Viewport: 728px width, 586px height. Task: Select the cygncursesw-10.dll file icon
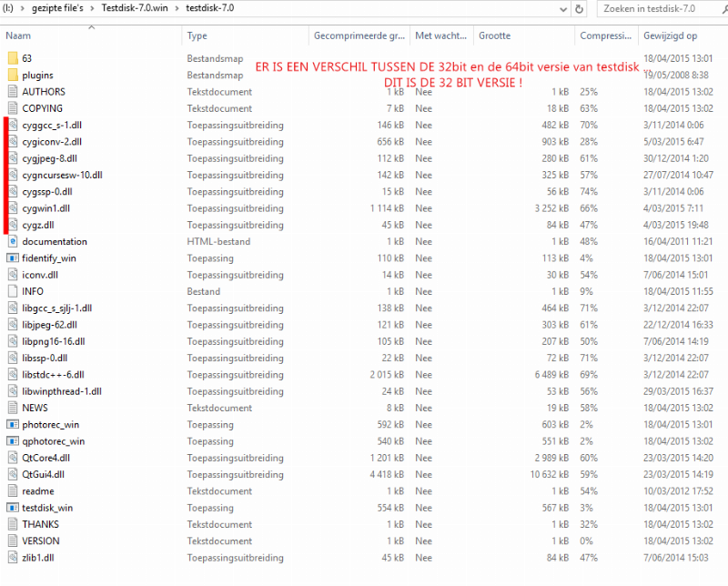(x=13, y=175)
